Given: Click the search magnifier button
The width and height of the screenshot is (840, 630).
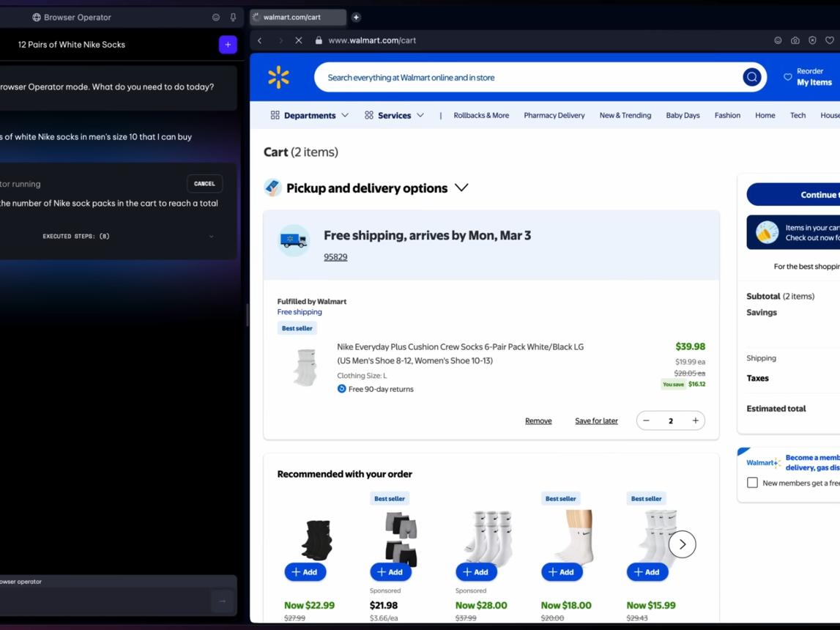Looking at the screenshot, I should [x=751, y=77].
